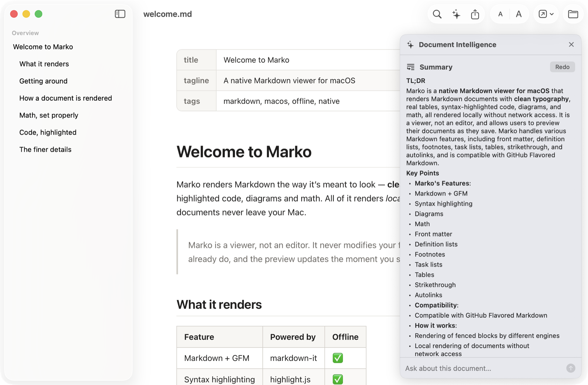Click the Front matter bullet in summary

(433, 234)
